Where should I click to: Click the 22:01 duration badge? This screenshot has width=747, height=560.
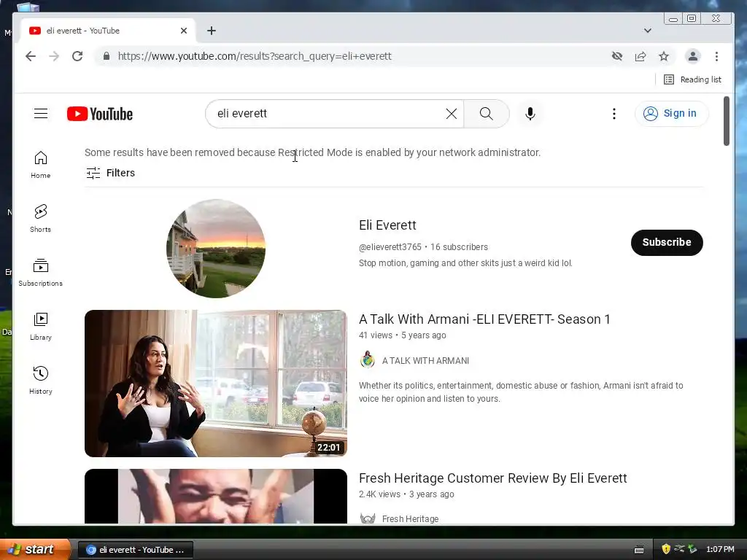329,448
